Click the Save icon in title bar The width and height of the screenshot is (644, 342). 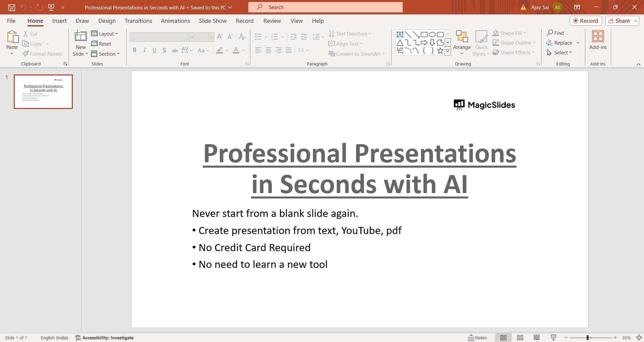click(x=12, y=7)
